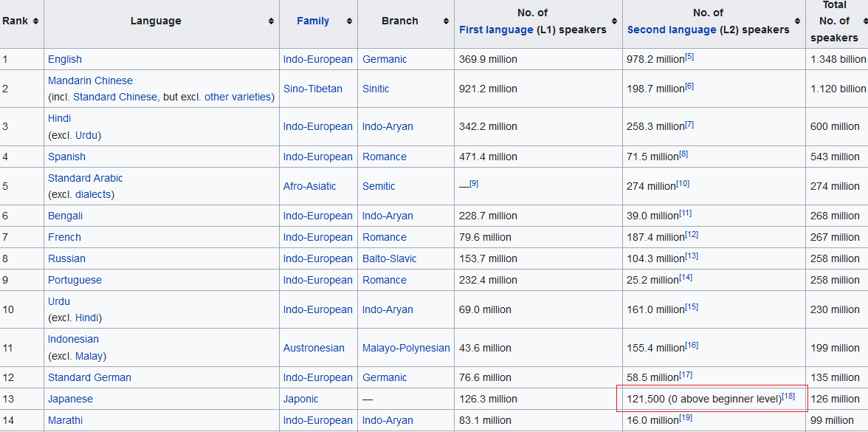Screen dimensions: 868x432
Task: Open the Russian language link
Action: (67, 258)
